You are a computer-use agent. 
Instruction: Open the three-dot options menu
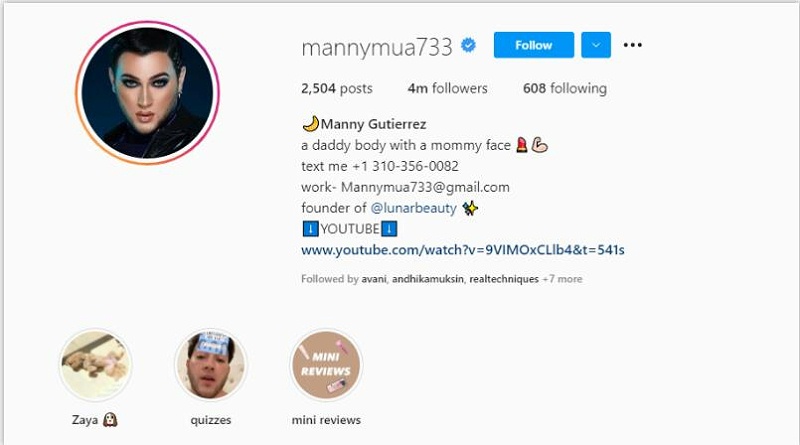click(633, 45)
